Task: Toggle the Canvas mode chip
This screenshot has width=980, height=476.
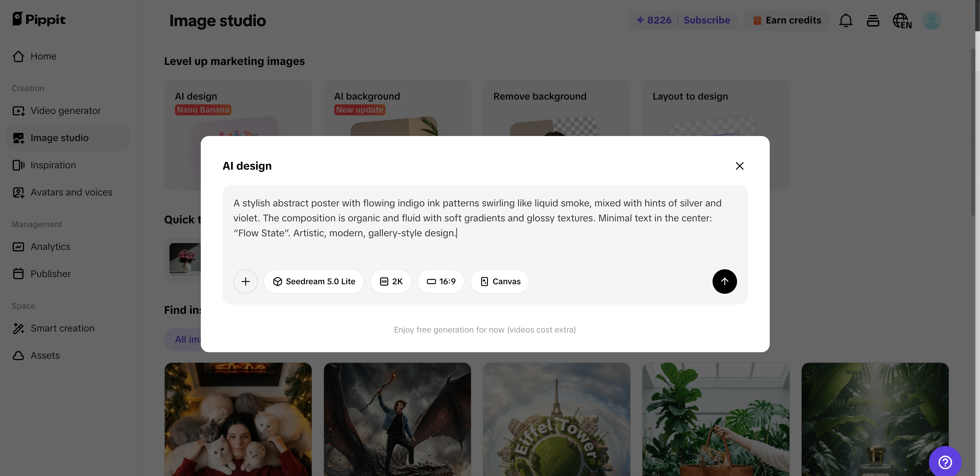Action: click(x=500, y=281)
